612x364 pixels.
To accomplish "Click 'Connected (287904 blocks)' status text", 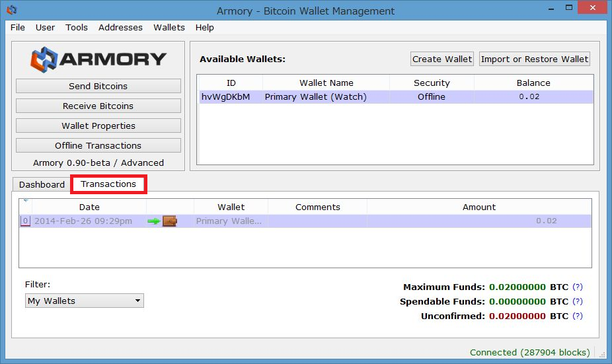I will click(x=529, y=352).
